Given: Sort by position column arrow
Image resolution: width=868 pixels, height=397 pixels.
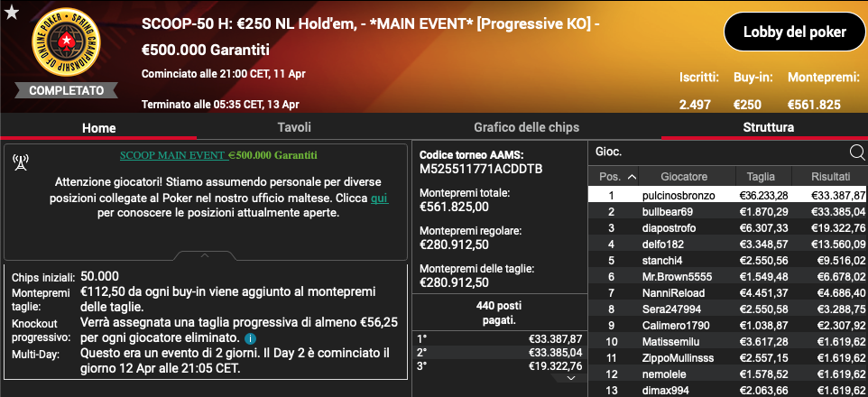Looking at the screenshot, I should point(632,177).
